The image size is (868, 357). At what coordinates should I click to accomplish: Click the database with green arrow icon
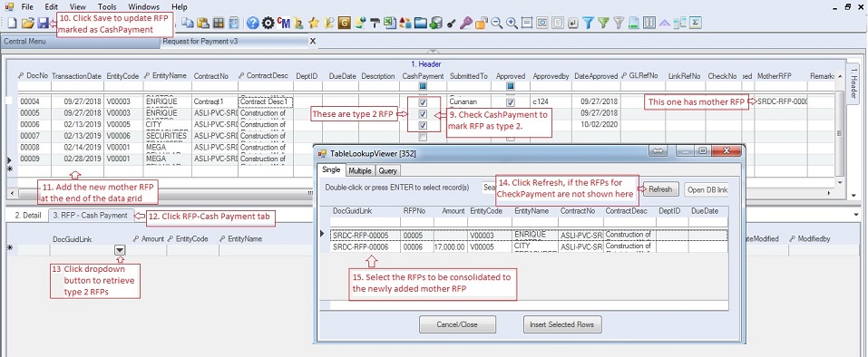435,23
